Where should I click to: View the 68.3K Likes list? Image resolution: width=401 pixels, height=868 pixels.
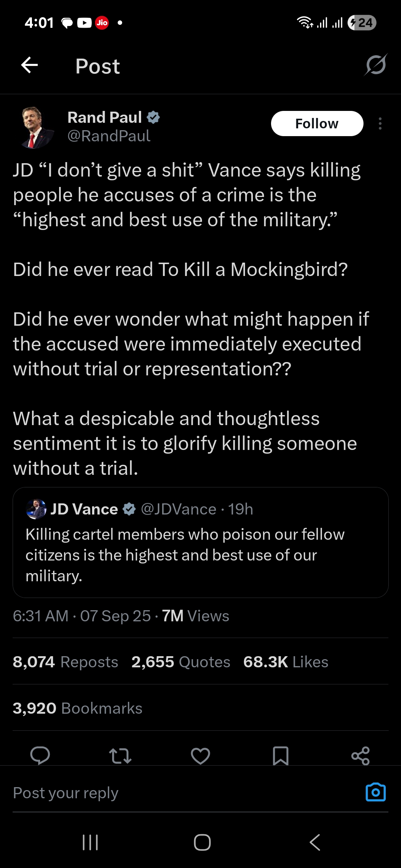(286, 662)
